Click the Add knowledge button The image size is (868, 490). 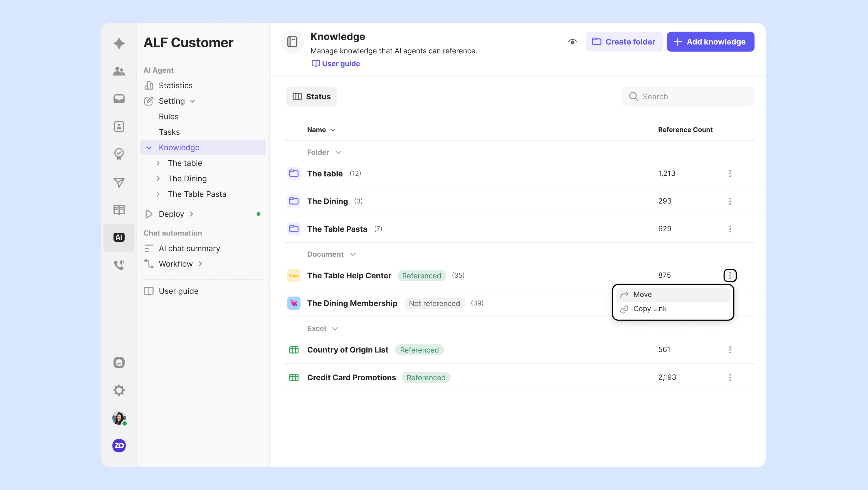point(710,42)
